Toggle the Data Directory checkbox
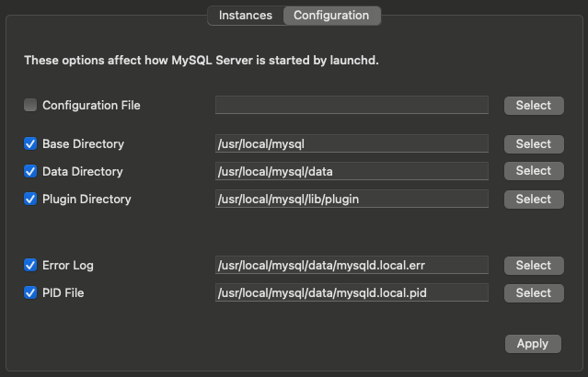Viewport: 588px width, 377px height. [x=30, y=171]
